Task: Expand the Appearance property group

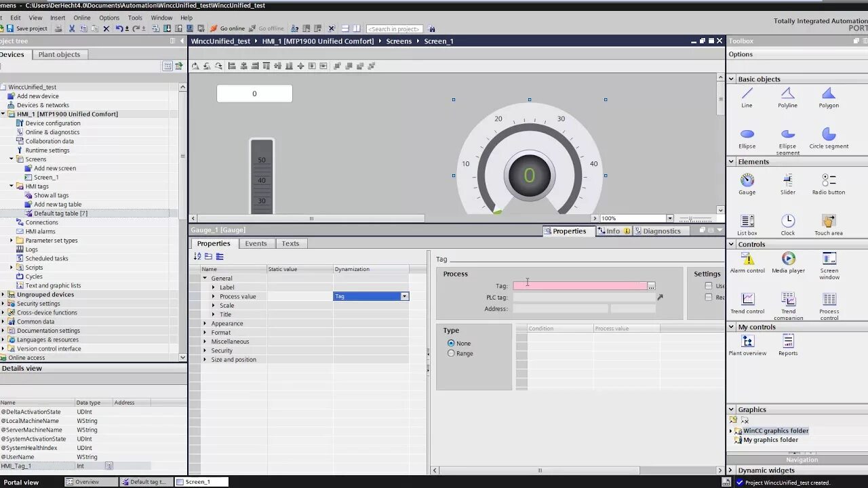Action: pos(205,323)
